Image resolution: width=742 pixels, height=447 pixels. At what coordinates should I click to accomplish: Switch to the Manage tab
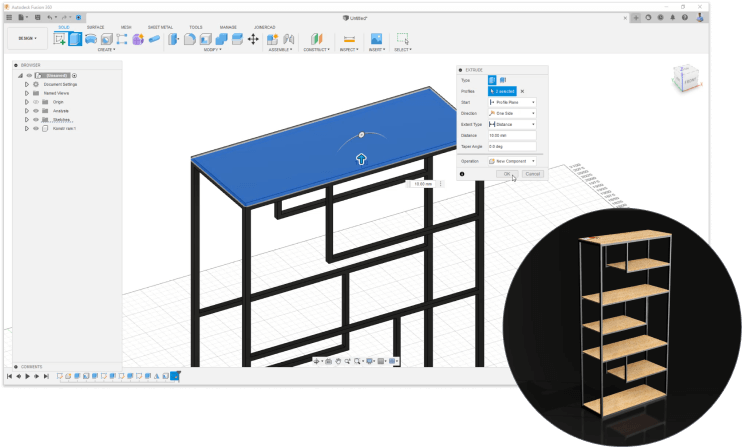[x=228, y=27]
